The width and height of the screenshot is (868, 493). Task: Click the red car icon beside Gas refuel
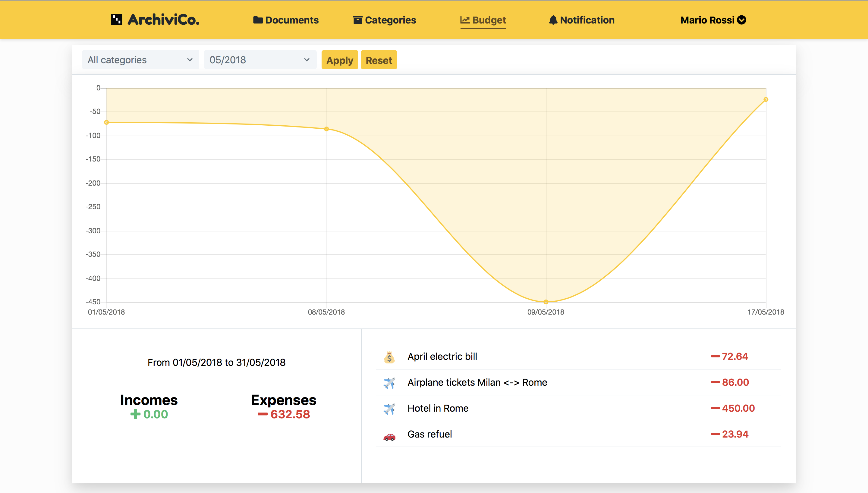389,437
